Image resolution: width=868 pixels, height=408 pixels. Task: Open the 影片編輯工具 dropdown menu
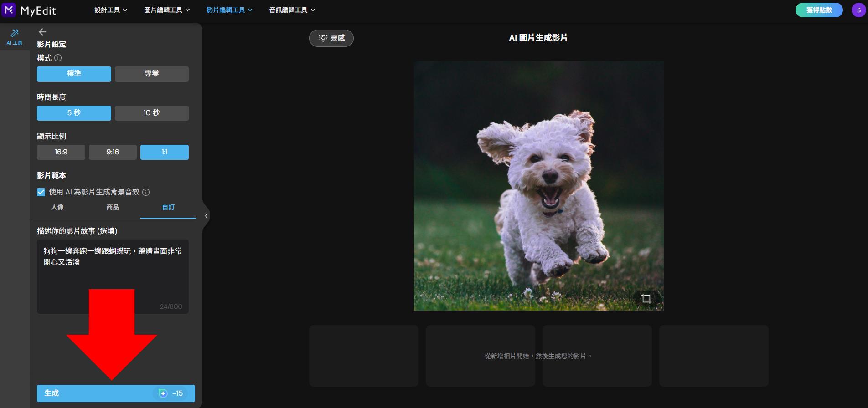[229, 10]
